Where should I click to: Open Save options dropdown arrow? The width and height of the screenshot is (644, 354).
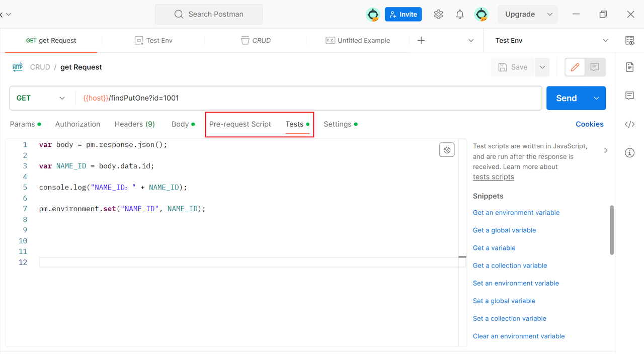pyautogui.click(x=542, y=67)
